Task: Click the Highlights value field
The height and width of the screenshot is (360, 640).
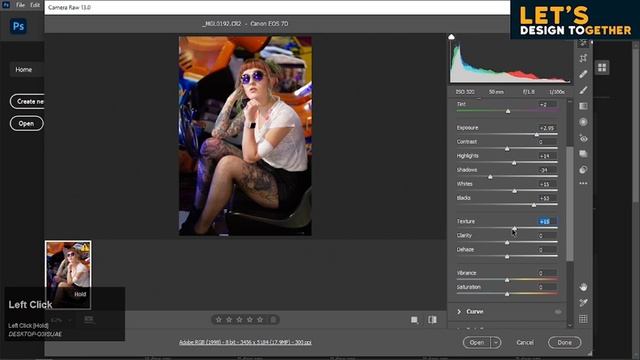Action: [x=547, y=156]
